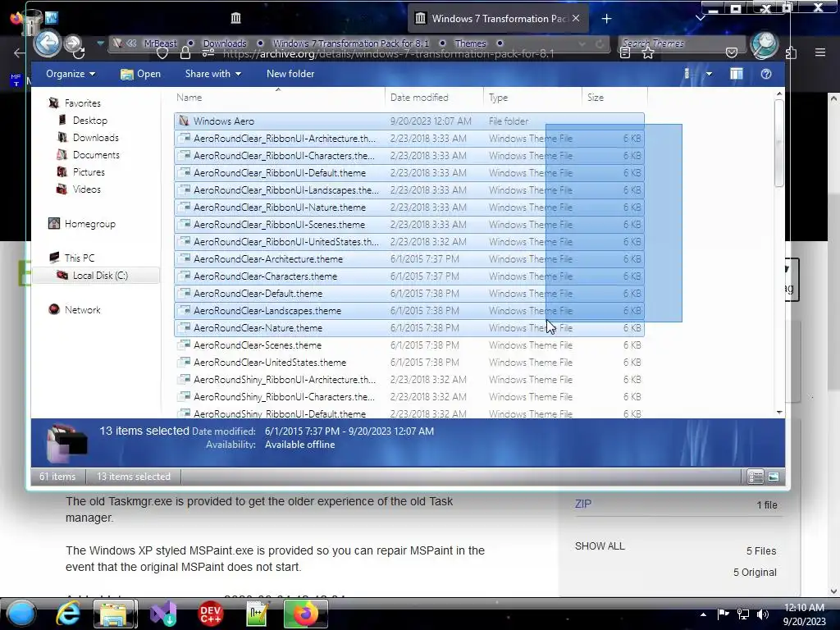
Task: Select Network in navigation pane
Action: pos(82,309)
